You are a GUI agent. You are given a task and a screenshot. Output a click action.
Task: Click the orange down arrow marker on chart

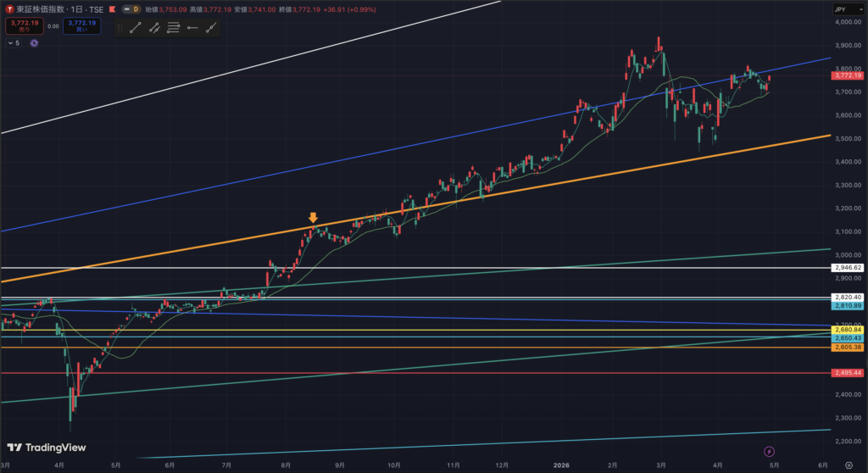[313, 218]
